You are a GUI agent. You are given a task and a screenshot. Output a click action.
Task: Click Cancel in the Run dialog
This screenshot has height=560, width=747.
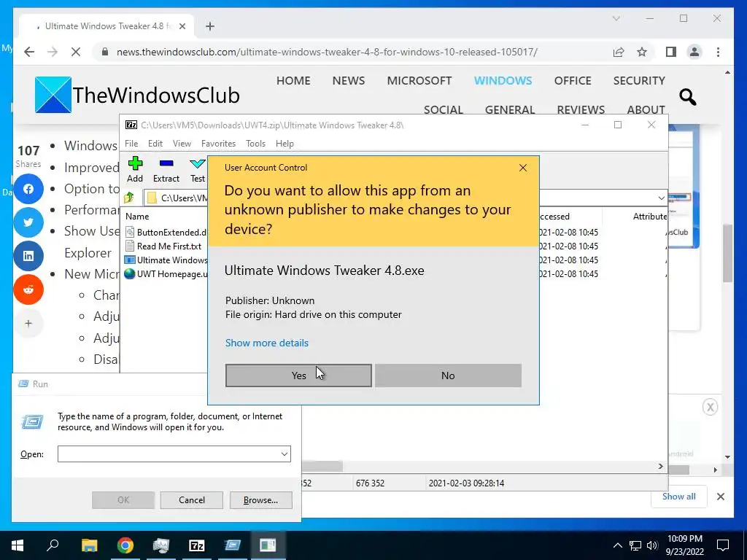[x=192, y=500]
